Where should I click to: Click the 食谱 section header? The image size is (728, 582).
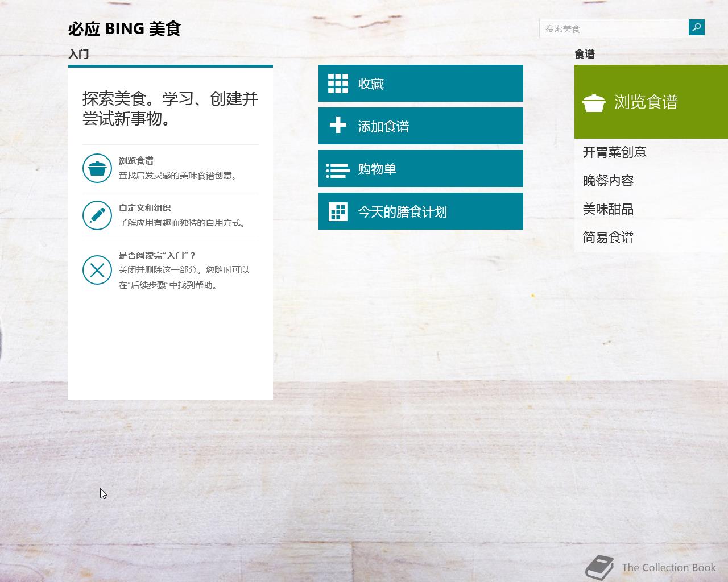(x=585, y=54)
